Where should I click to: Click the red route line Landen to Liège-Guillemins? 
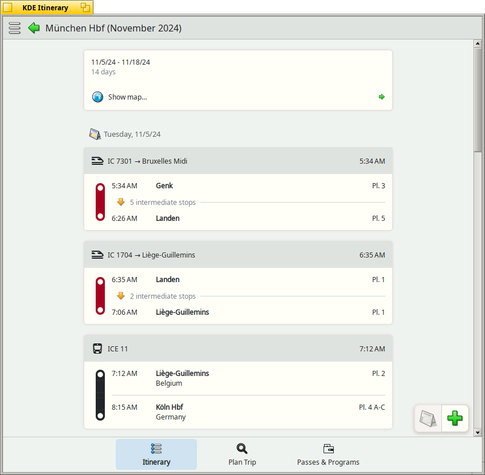[x=100, y=296]
